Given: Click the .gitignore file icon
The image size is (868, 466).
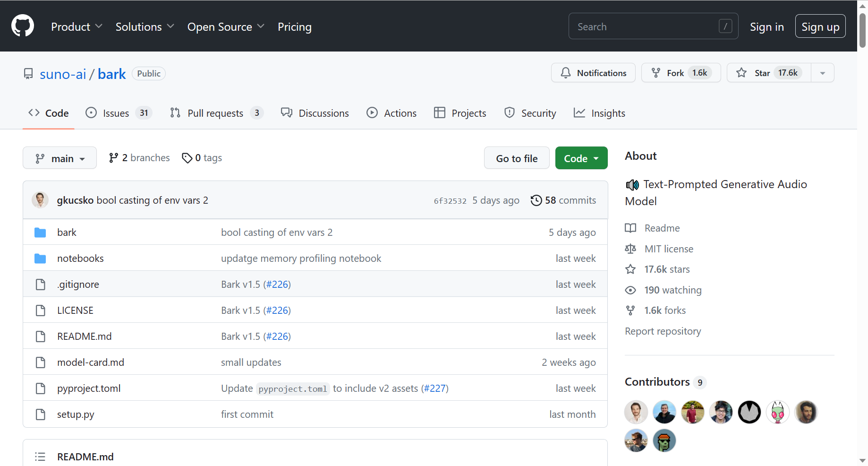Looking at the screenshot, I should 41,285.
